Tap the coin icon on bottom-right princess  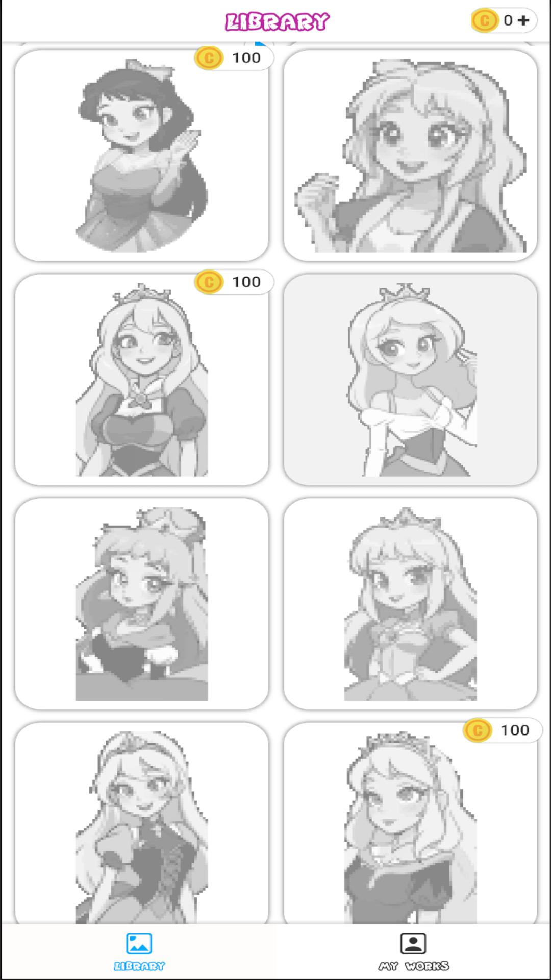[478, 730]
